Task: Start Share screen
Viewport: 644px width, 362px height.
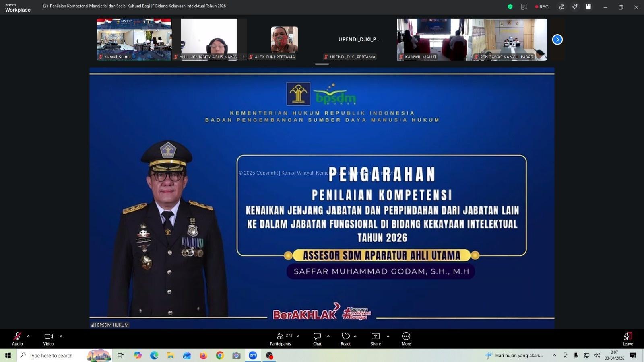Action: (375, 338)
